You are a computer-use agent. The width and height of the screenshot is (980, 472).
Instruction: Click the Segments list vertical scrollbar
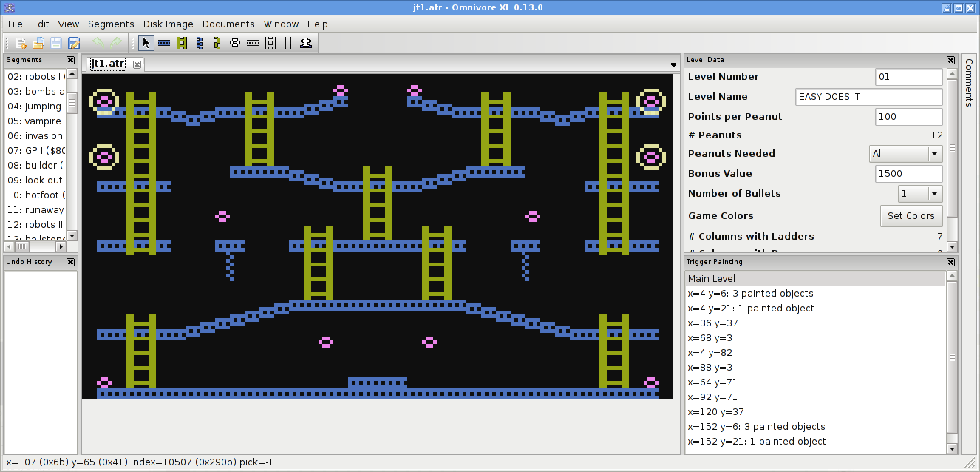[72, 155]
